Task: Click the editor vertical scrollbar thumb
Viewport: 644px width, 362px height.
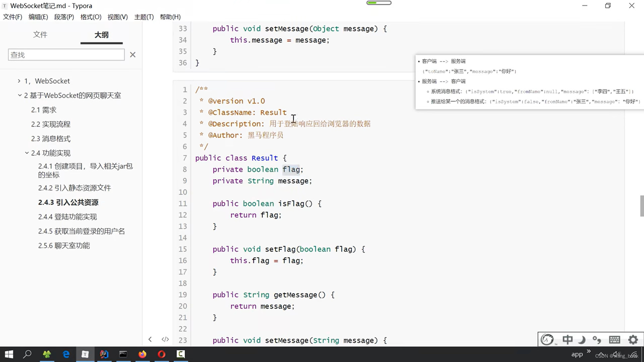Action: click(x=642, y=206)
